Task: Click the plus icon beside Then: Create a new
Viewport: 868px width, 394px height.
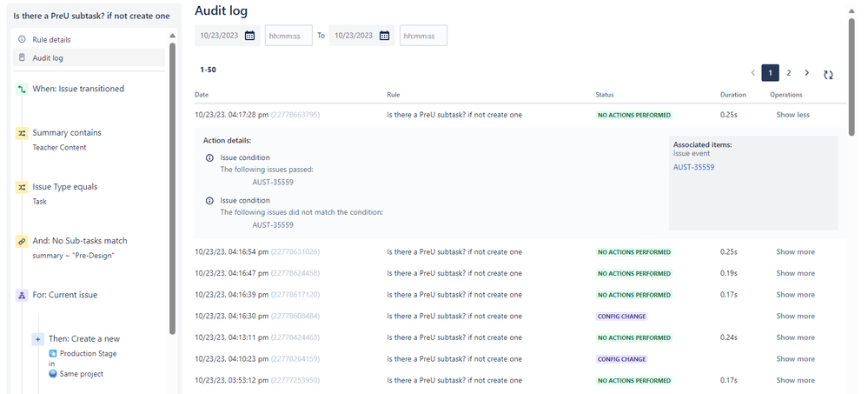Action: pos(37,339)
